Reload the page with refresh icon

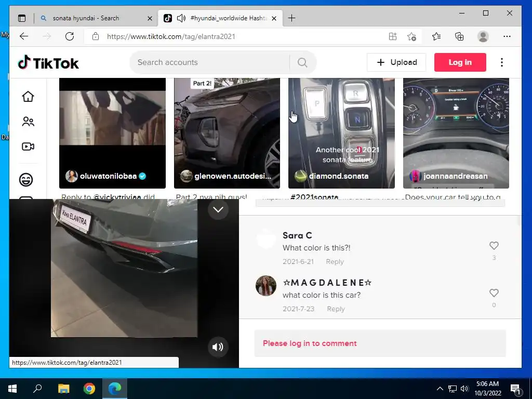pyautogui.click(x=70, y=36)
